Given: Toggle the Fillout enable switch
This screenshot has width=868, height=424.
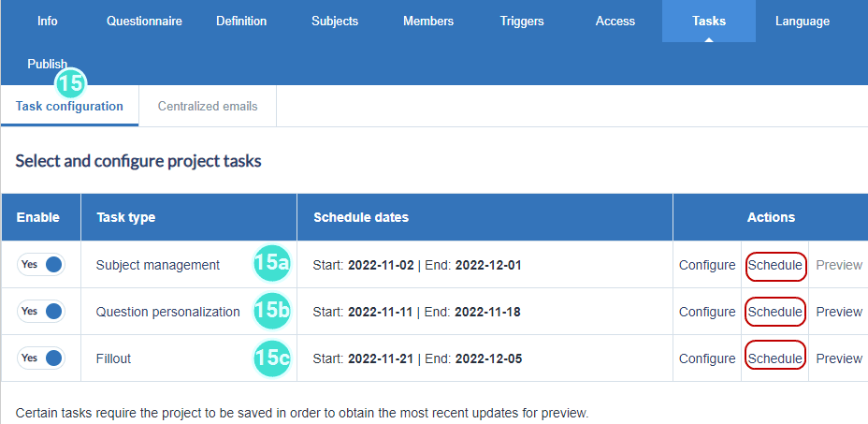Looking at the screenshot, I should (x=41, y=358).
